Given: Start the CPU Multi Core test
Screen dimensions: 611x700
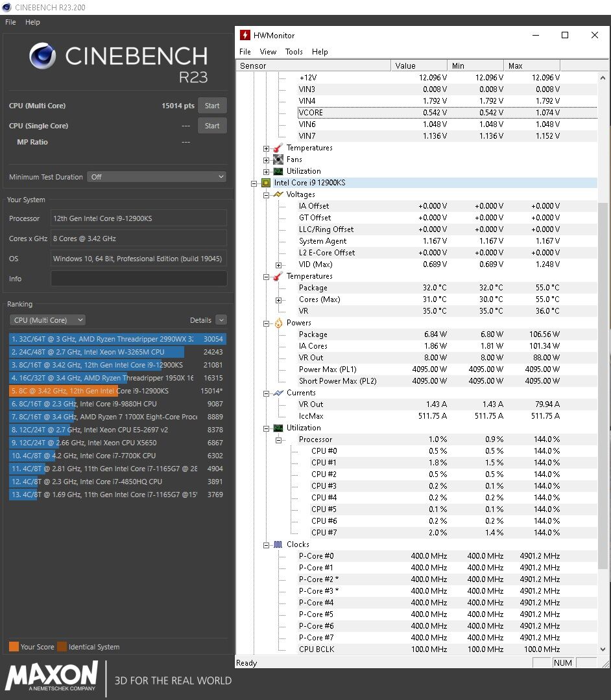Looking at the screenshot, I should pyautogui.click(x=212, y=106).
